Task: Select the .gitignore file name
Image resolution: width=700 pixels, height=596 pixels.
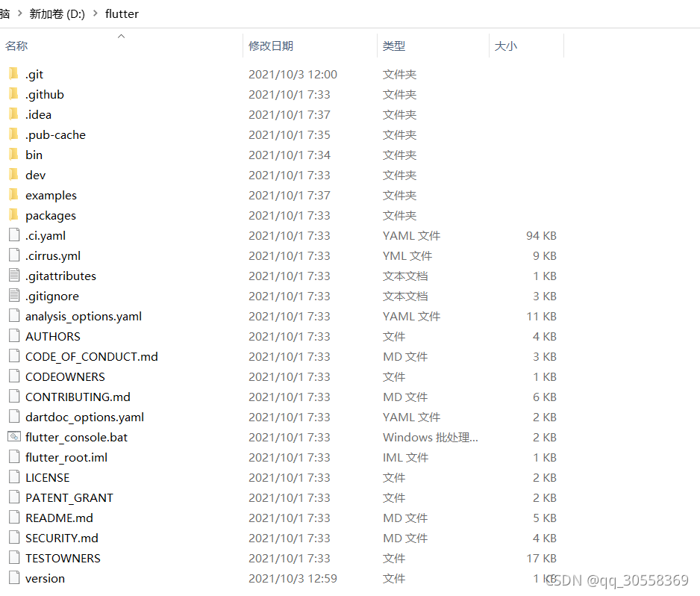Action: [x=52, y=296]
